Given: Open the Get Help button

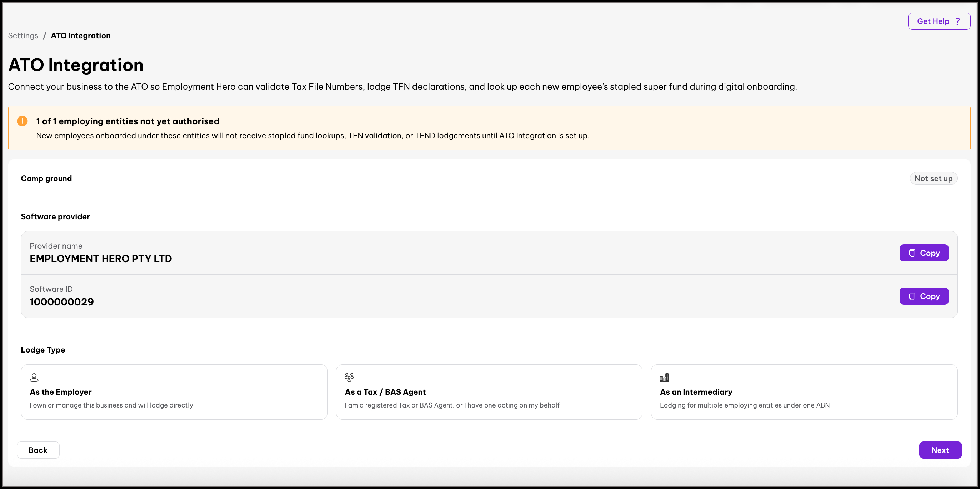Looking at the screenshot, I should tap(939, 21).
